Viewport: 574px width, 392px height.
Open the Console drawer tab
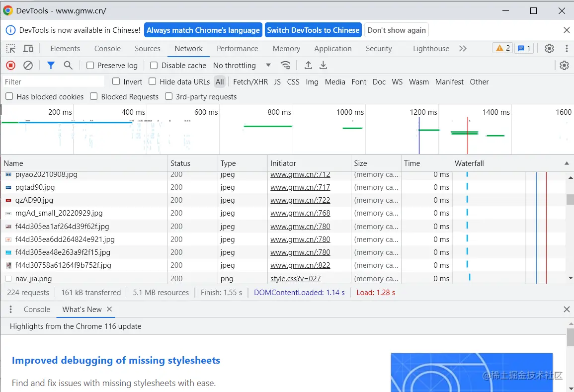[37, 309]
